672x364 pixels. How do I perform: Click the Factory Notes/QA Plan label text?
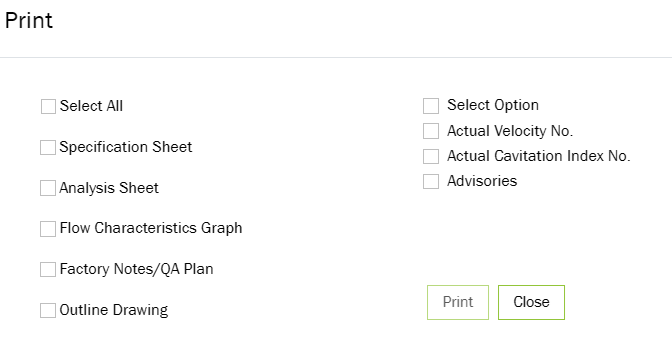(x=136, y=269)
